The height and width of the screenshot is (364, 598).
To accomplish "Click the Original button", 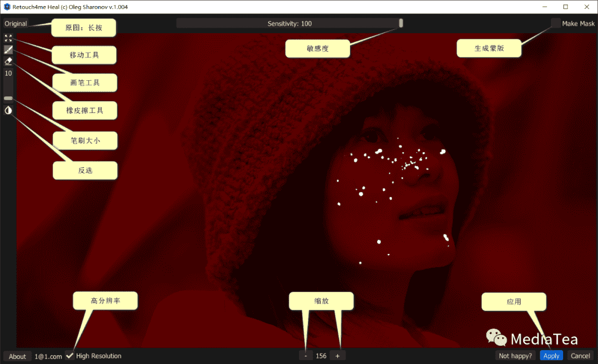I will 16,23.
